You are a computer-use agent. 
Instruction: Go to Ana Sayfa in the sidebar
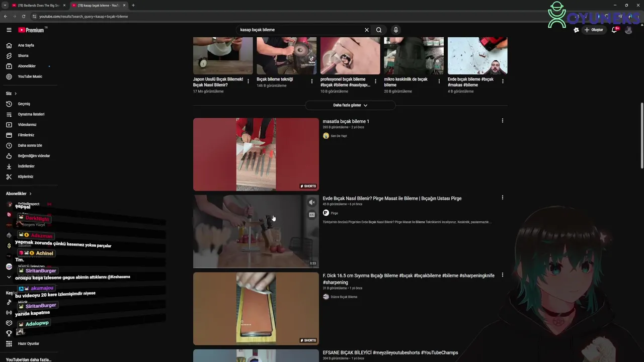point(25,45)
